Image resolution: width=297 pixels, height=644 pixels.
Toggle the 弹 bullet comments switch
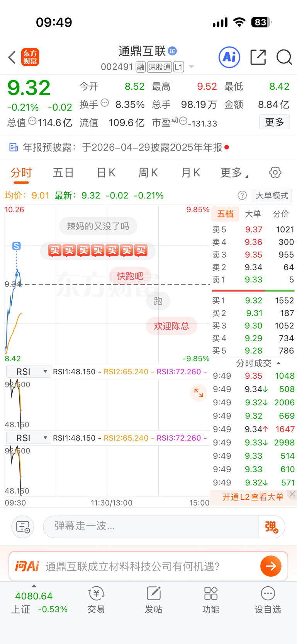pyautogui.click(x=272, y=526)
